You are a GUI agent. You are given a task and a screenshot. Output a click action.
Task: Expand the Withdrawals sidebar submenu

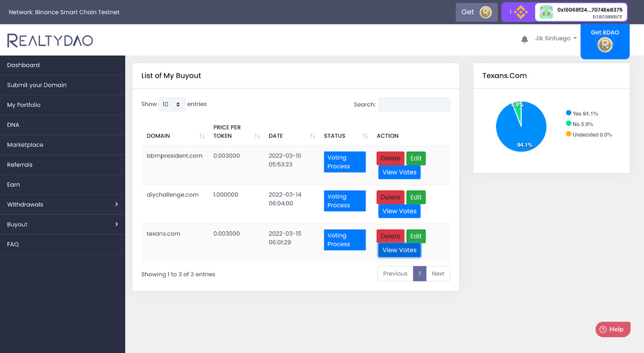click(62, 204)
